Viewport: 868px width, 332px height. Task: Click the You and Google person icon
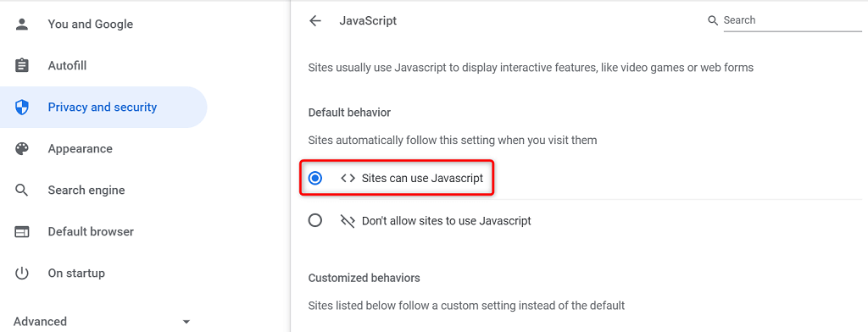click(x=21, y=25)
